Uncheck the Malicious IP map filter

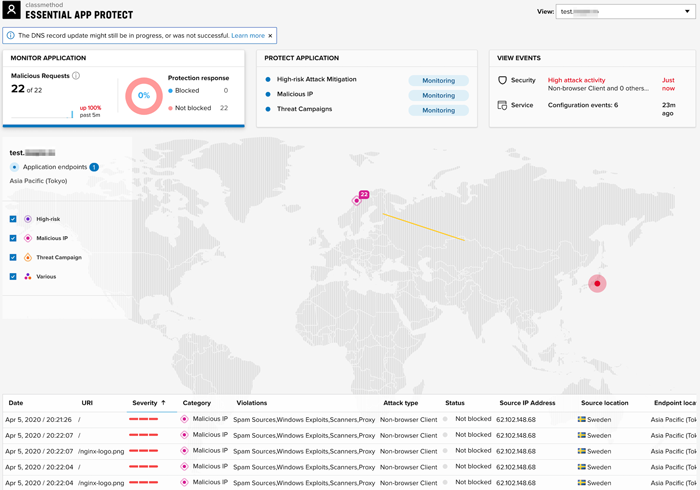pyautogui.click(x=13, y=238)
